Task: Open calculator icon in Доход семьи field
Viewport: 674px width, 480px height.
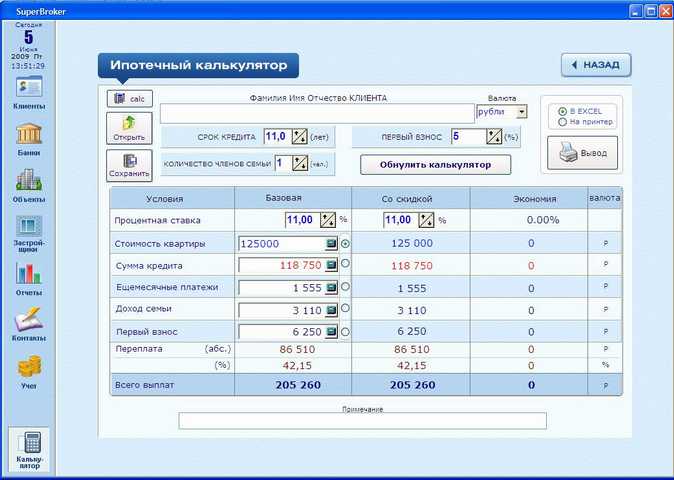Action: 331,310
